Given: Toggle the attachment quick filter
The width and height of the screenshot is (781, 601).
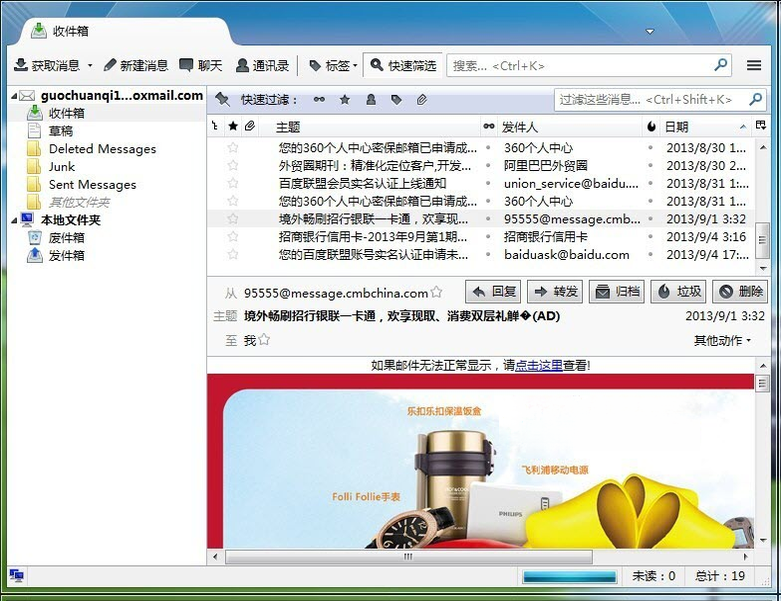Looking at the screenshot, I should coord(422,100).
